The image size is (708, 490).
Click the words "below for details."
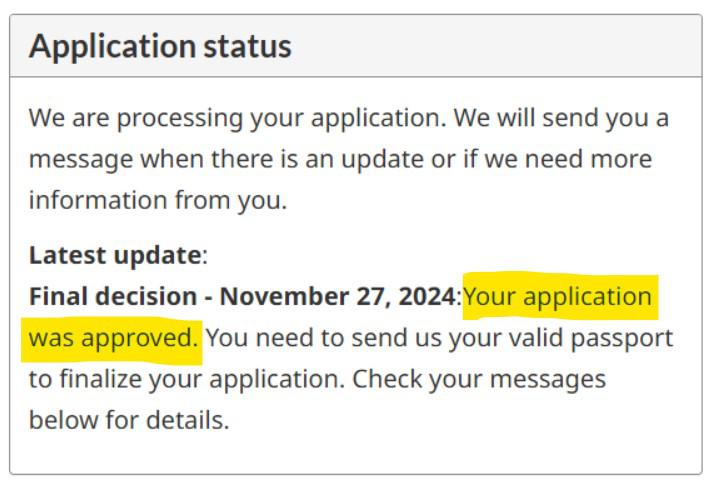point(129,420)
